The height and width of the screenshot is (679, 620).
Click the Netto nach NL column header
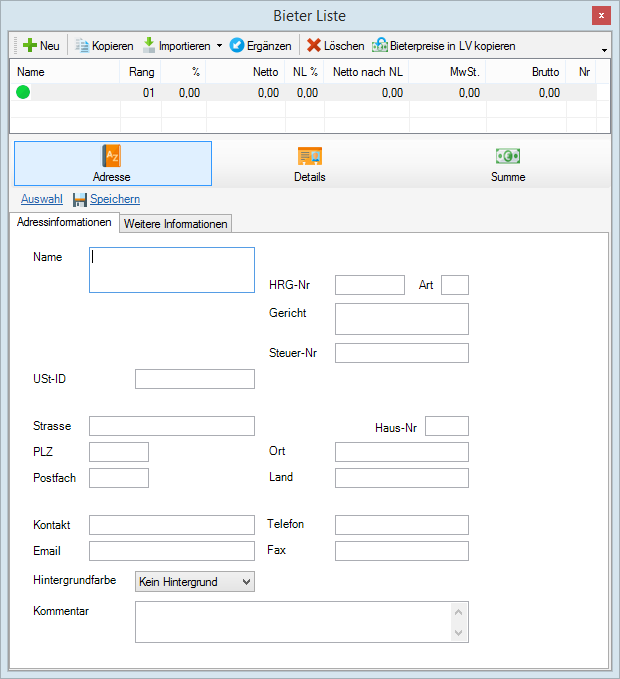tap(366, 72)
